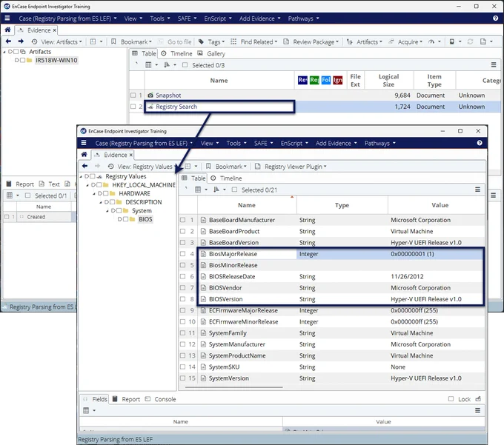Go to Home icon in back window
The width and height of the screenshot is (504, 445).
tap(7, 30)
